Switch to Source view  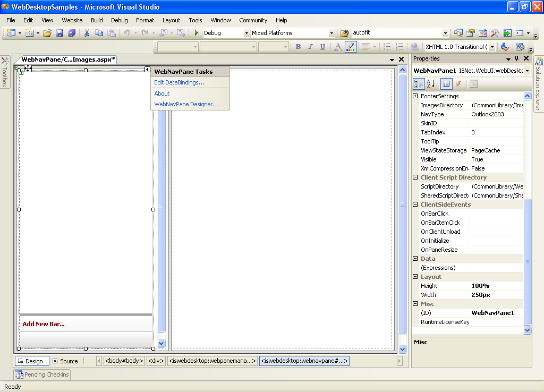(x=65, y=361)
